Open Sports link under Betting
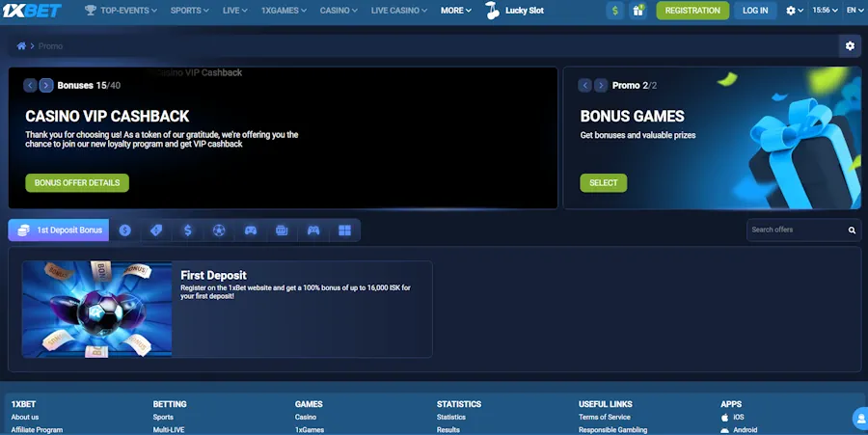Image resolution: width=868 pixels, height=435 pixels. point(163,417)
